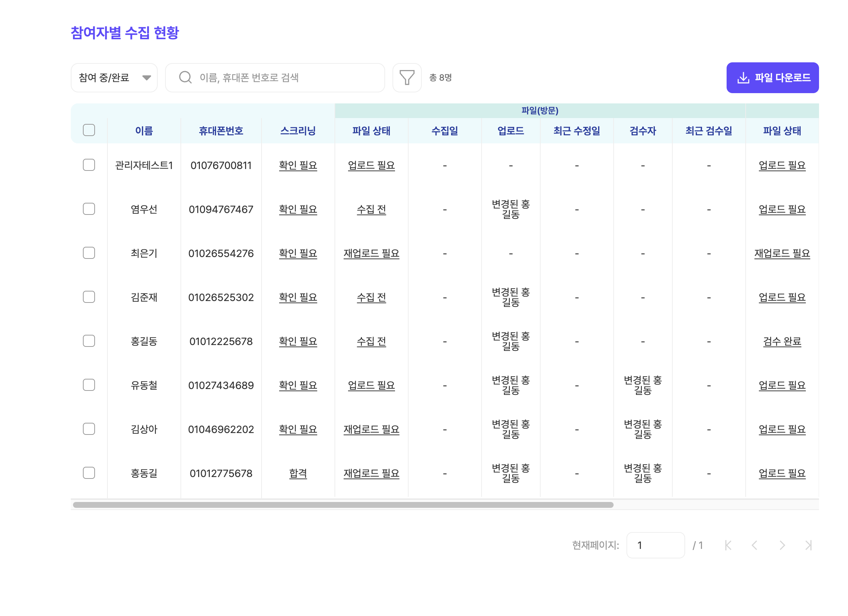Click the 스크리닝 column header
Image resolution: width=848 pixels, height=616 pixels.
pyautogui.click(x=298, y=131)
